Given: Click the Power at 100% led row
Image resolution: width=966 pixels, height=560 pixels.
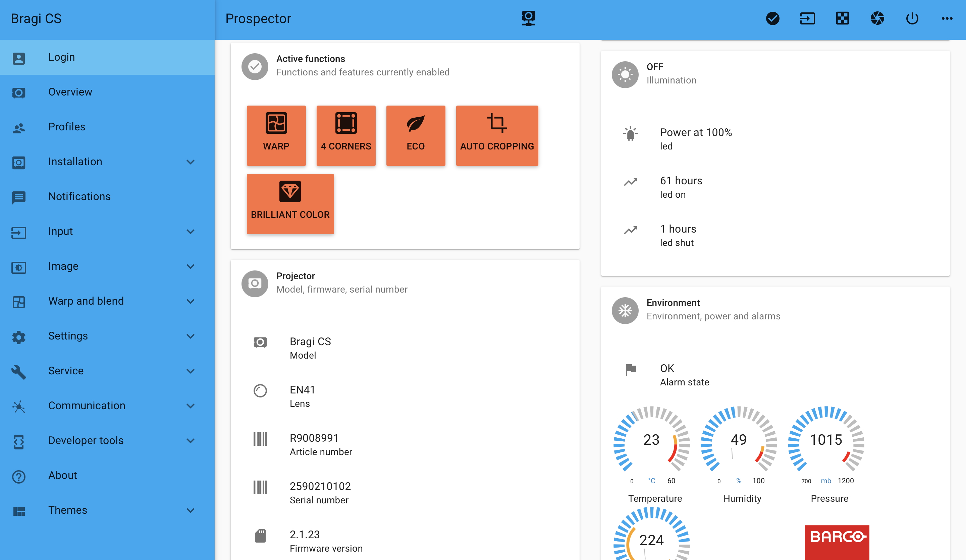Looking at the screenshot, I should [775, 139].
